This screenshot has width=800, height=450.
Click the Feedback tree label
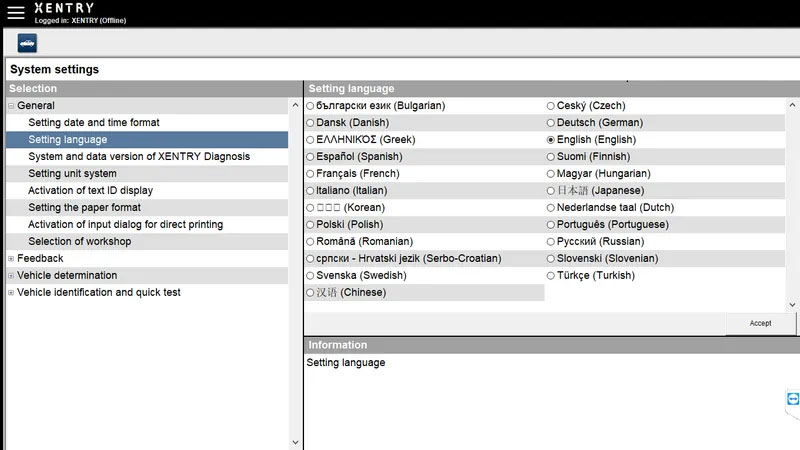coord(40,259)
